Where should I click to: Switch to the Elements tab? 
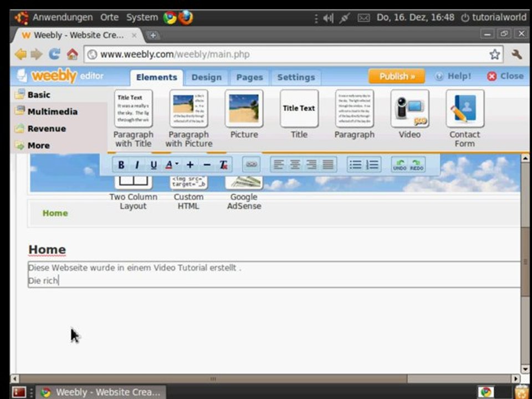[156, 78]
